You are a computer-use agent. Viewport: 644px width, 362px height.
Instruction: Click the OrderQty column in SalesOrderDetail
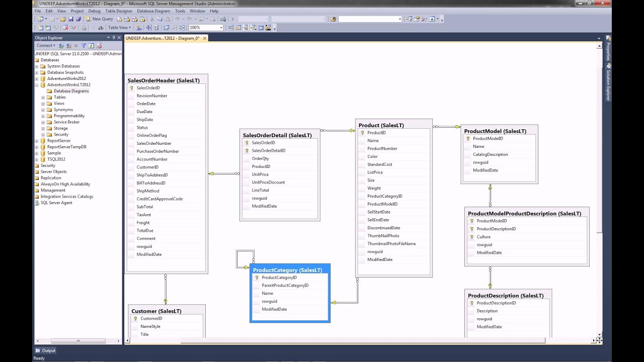click(261, 158)
